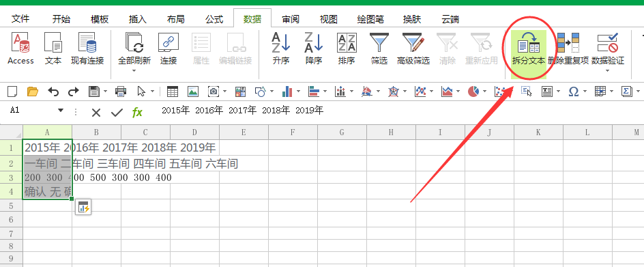This screenshot has height=267, width=644.
Task: Click the shapes icon
Action: click(261, 91)
